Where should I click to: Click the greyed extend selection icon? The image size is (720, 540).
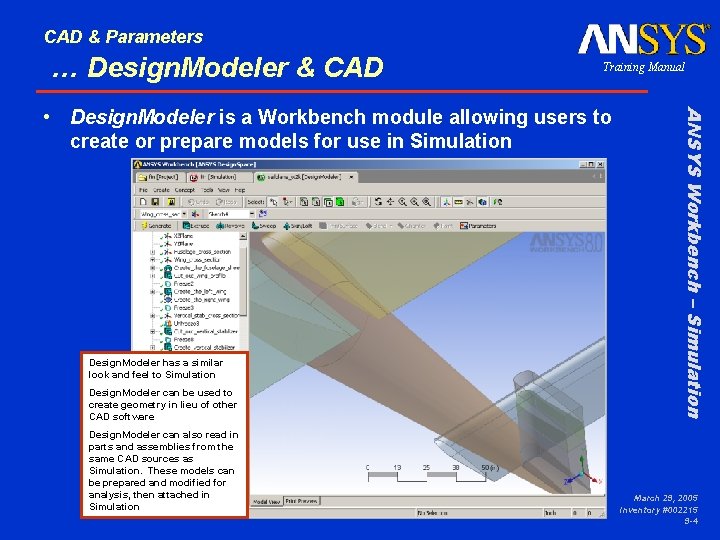point(357,202)
